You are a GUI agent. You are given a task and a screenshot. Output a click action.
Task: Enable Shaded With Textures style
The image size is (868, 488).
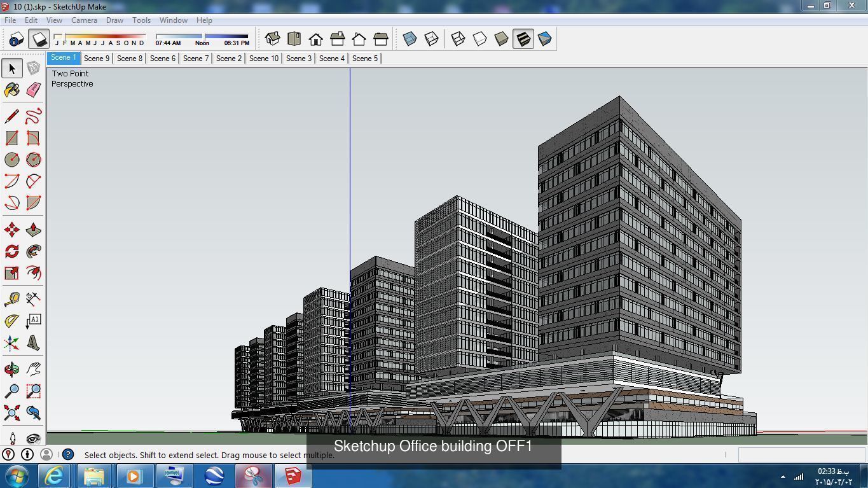[523, 39]
